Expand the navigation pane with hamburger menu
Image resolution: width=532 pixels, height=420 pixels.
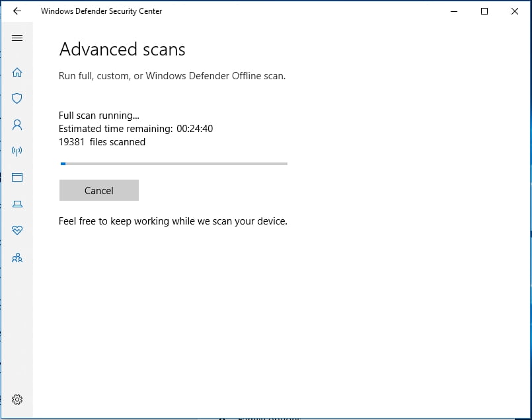17,38
